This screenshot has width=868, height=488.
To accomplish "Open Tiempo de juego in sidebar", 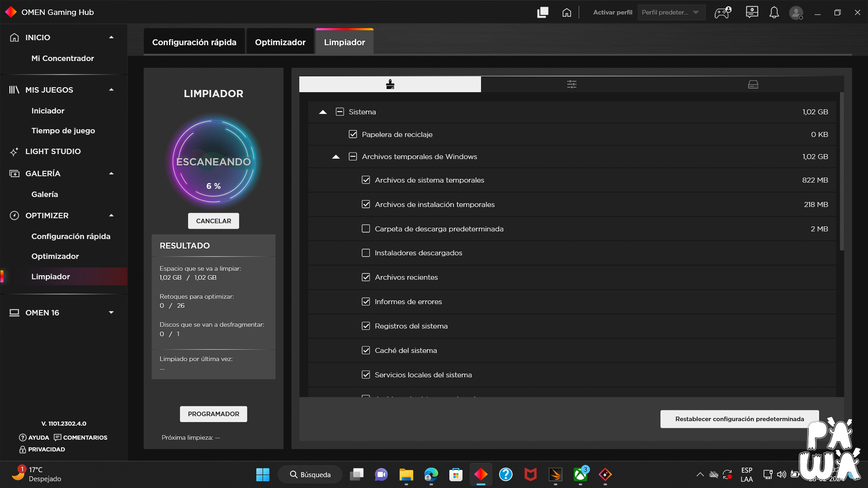I will tap(63, 131).
